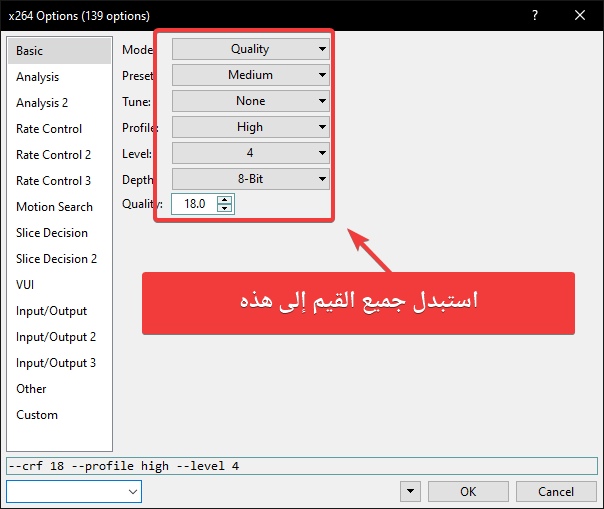The image size is (604, 509).
Task: Confirm settings with OK button
Action: [x=468, y=492]
